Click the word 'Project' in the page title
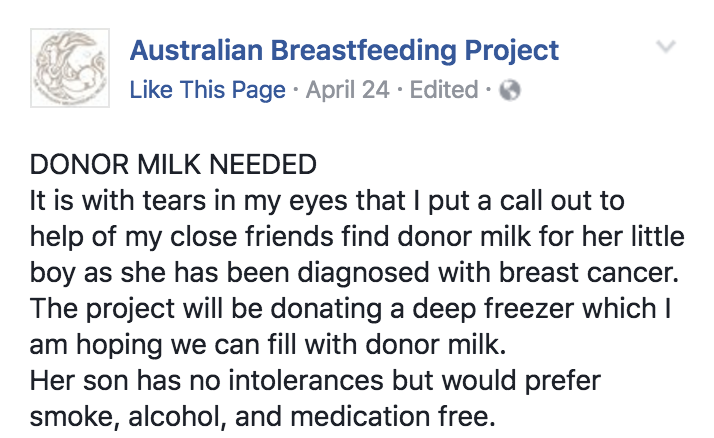 tap(511, 51)
